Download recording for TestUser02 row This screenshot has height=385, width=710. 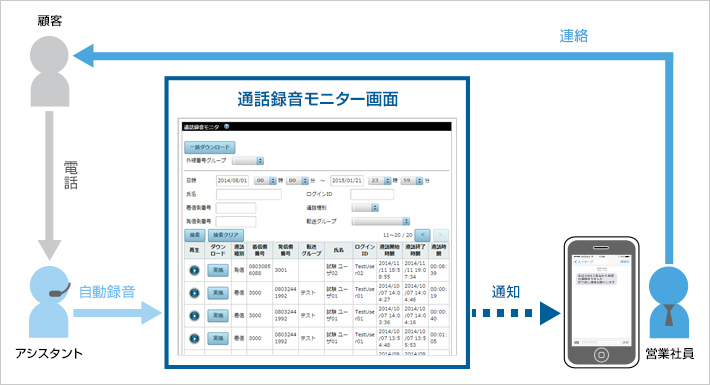(x=218, y=270)
